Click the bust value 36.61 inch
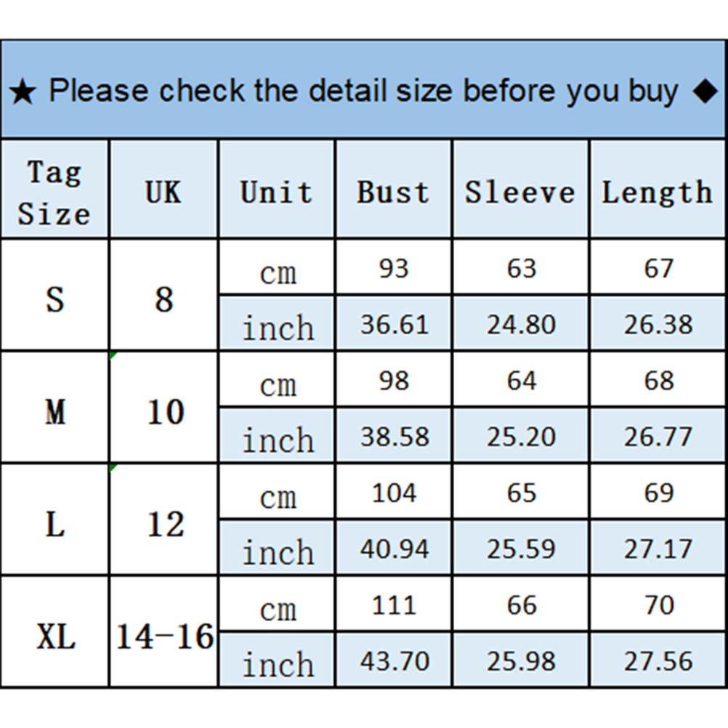Image resolution: width=728 pixels, height=728 pixels. (395, 325)
